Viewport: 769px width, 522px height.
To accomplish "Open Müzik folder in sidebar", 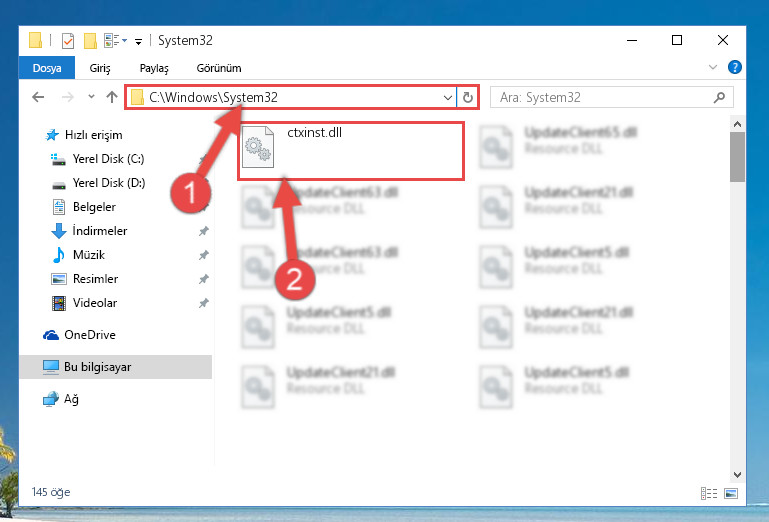I will [x=78, y=255].
